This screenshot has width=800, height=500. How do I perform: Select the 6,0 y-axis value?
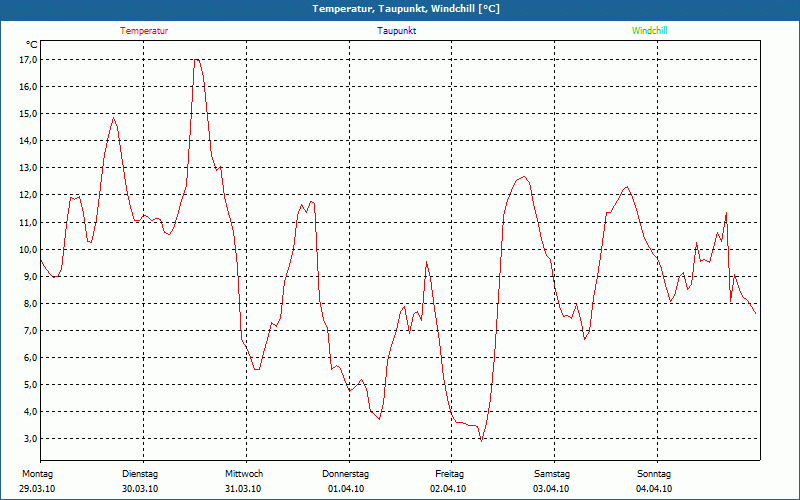pos(31,358)
